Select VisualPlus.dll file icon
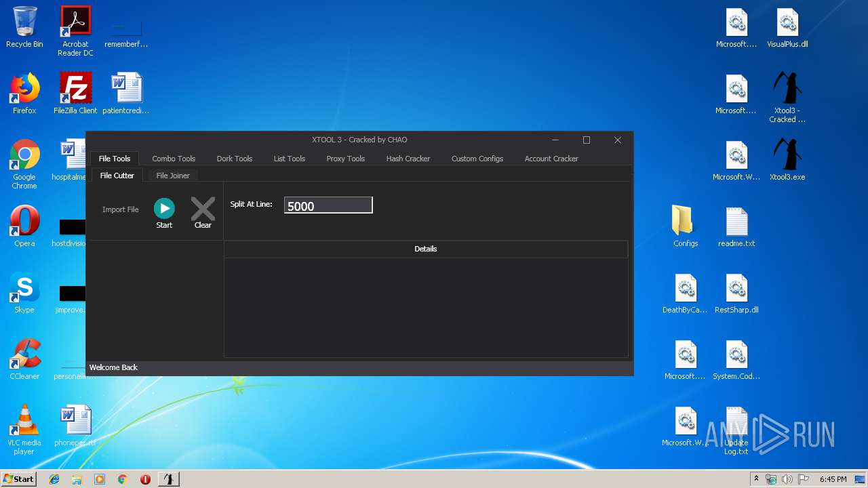Viewport: 868px width, 488px height. click(787, 28)
